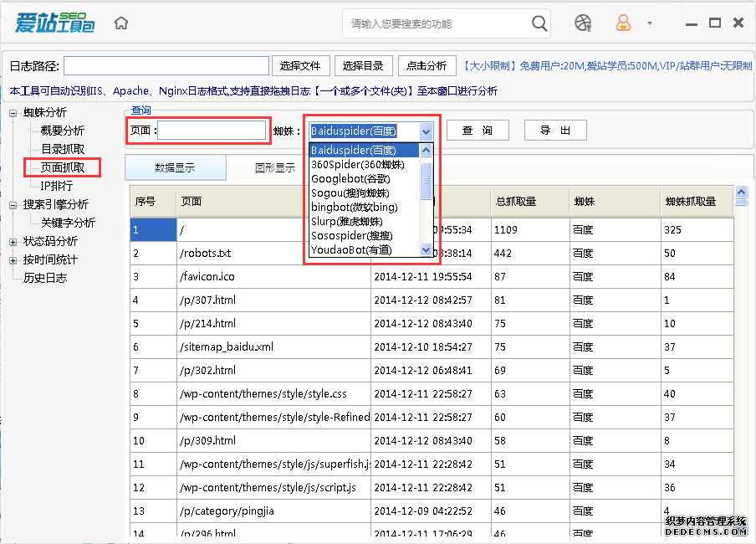Click the 爱站SEO工具包 logo

pyautogui.click(x=54, y=23)
